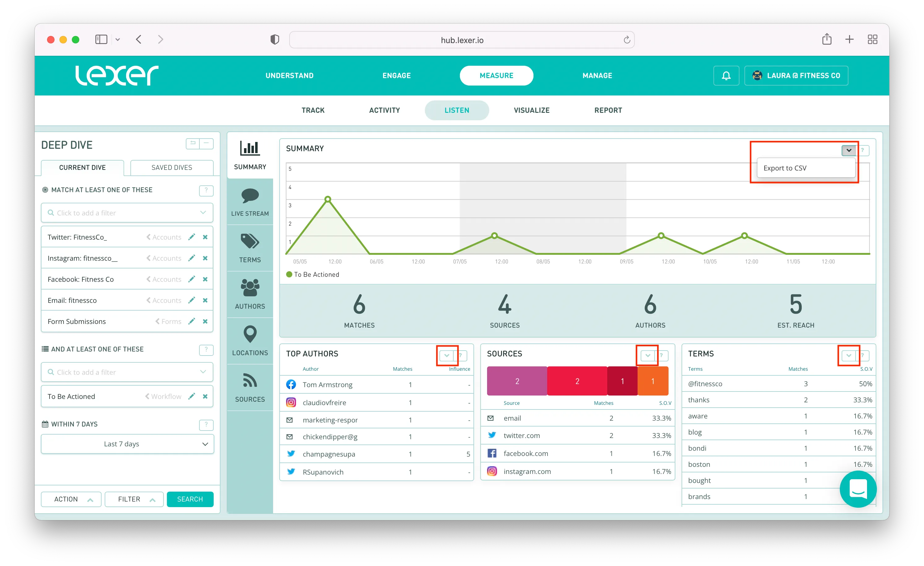This screenshot has height=566, width=924.
Task: Open the Last 7 days date dropdown
Action: tap(127, 444)
